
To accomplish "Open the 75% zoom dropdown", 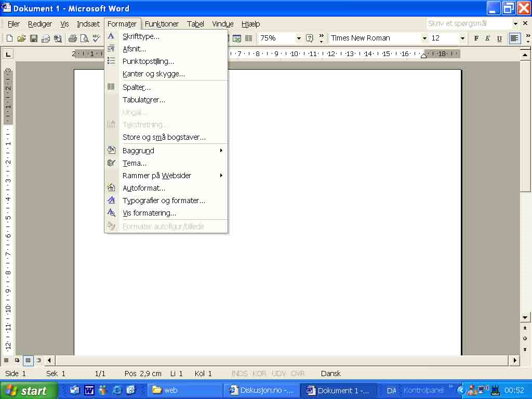I will pos(299,38).
